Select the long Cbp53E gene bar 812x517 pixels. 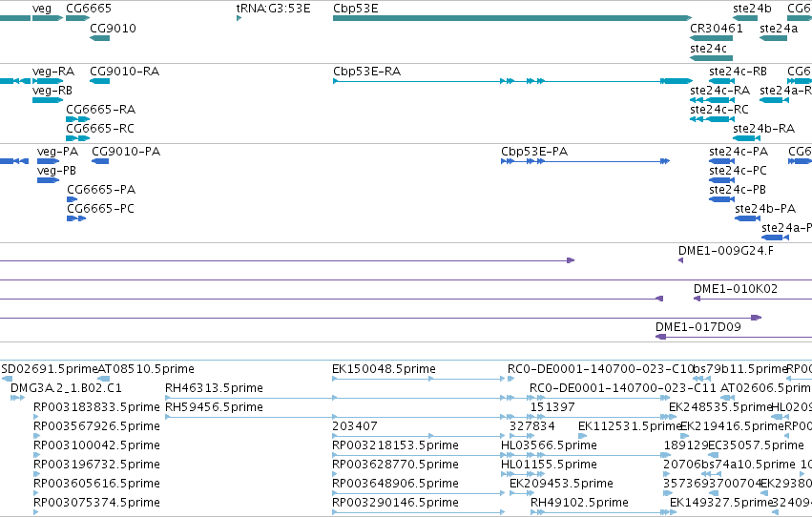pos(512,18)
